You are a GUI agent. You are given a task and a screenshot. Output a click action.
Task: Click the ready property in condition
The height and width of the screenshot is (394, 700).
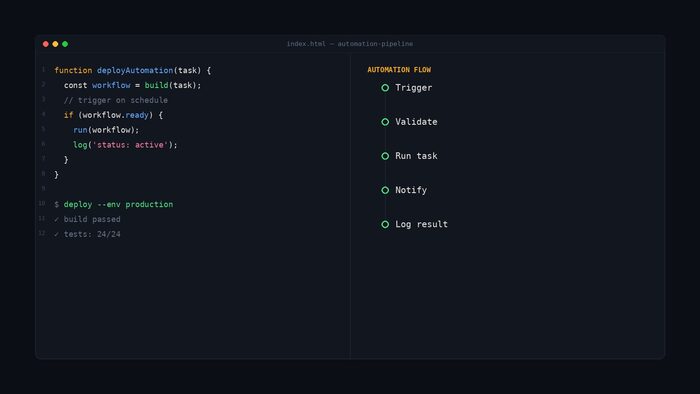(137, 115)
